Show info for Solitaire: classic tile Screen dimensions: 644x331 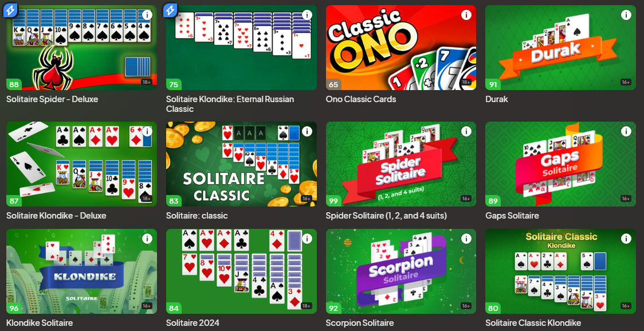307,131
